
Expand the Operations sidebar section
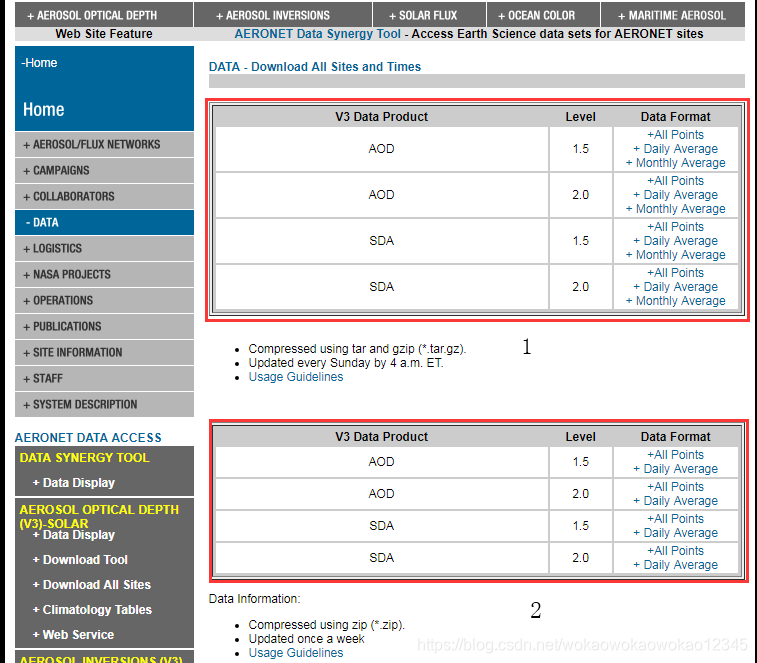coord(104,300)
